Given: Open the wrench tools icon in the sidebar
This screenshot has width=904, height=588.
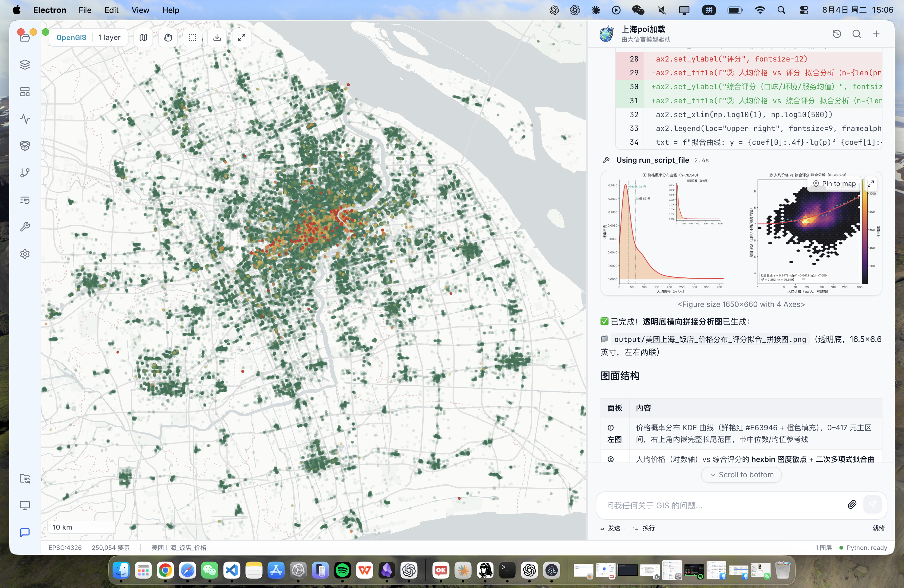Looking at the screenshot, I should 25,227.
